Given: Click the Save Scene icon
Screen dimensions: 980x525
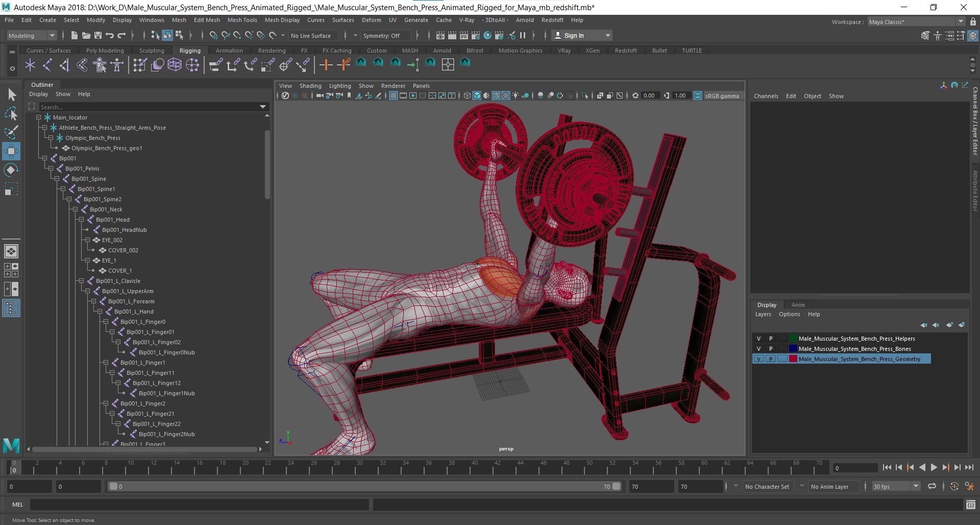Looking at the screenshot, I should tap(97, 35).
